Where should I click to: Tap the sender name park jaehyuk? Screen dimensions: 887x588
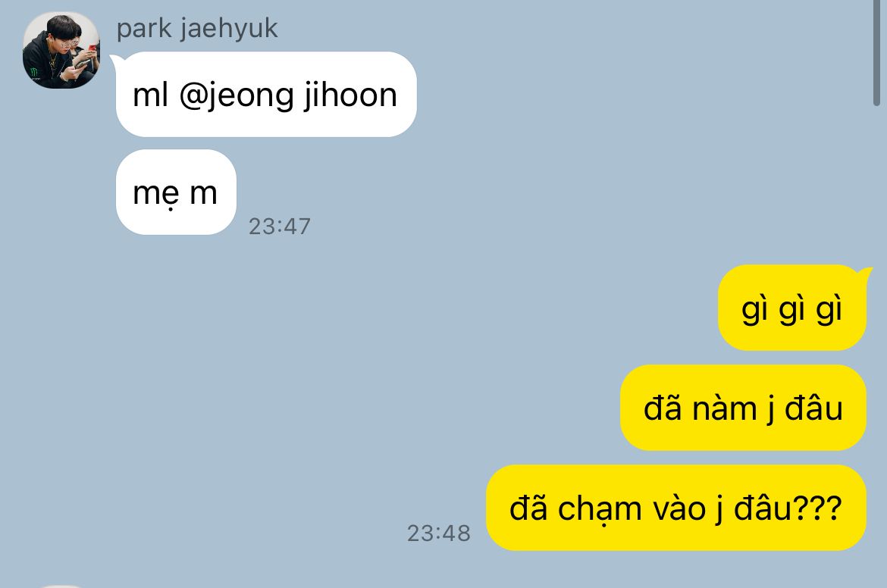point(197,28)
